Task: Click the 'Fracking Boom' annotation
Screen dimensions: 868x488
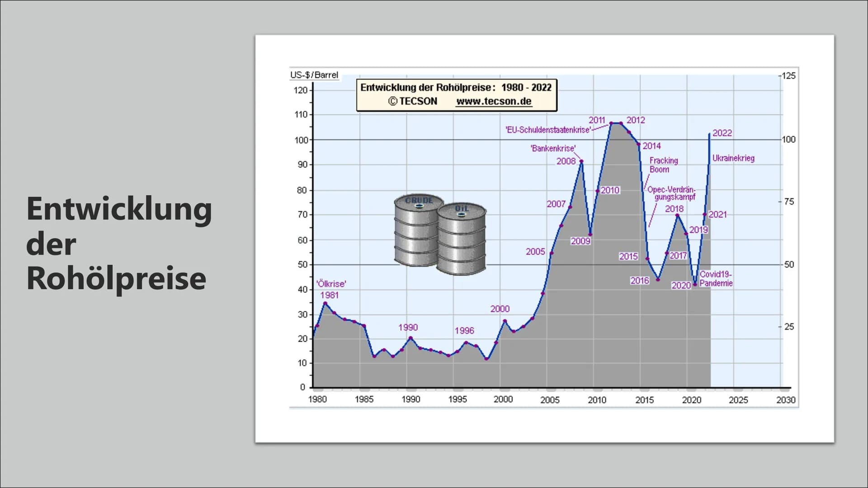Action: tap(664, 165)
